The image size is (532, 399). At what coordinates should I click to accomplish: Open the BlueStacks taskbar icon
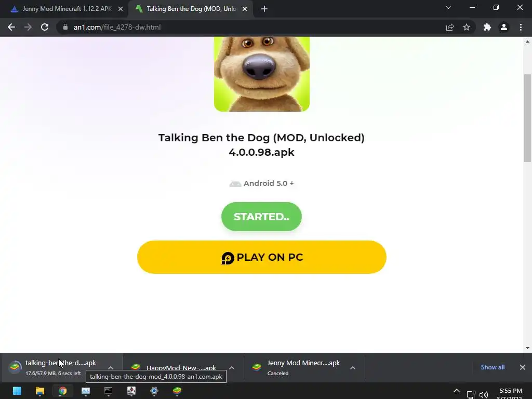177,391
